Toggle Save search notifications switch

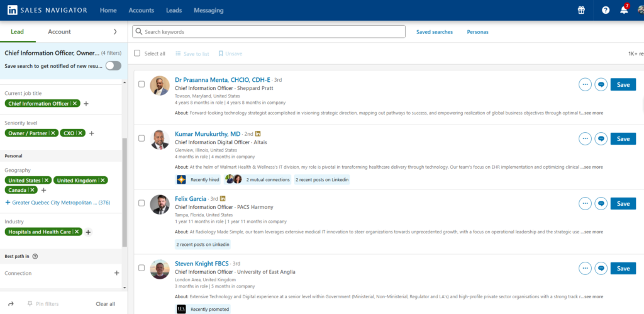click(x=113, y=66)
